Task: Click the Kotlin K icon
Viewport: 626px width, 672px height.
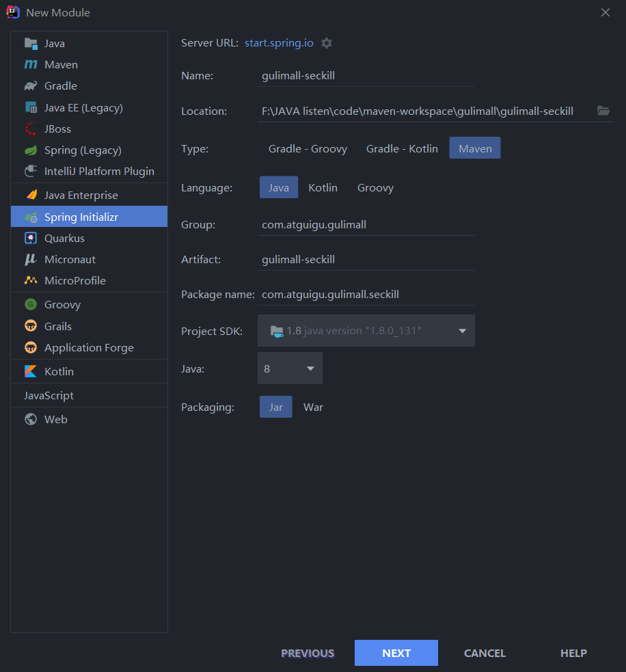Action: (x=31, y=371)
